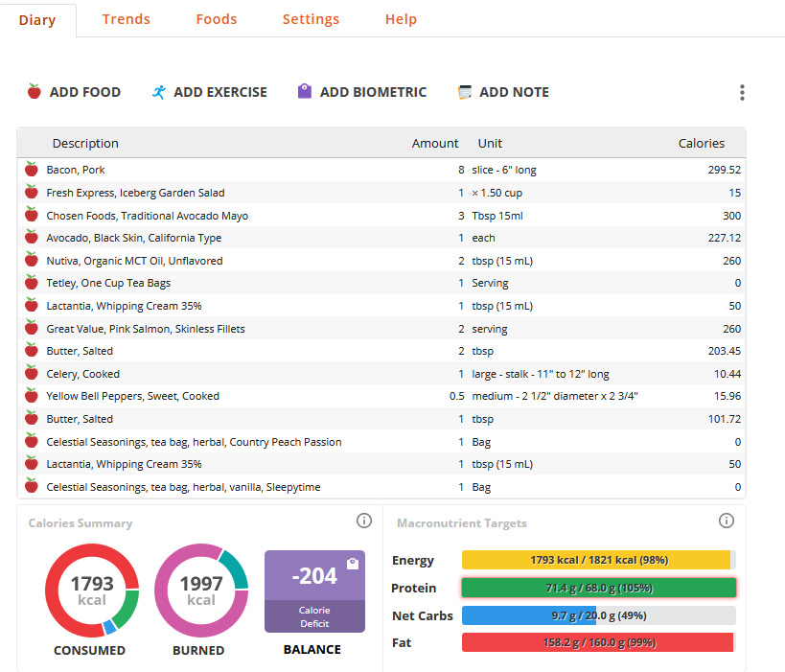Select 'Fresh Express, Iceberg Garden Salad' text

tap(136, 193)
